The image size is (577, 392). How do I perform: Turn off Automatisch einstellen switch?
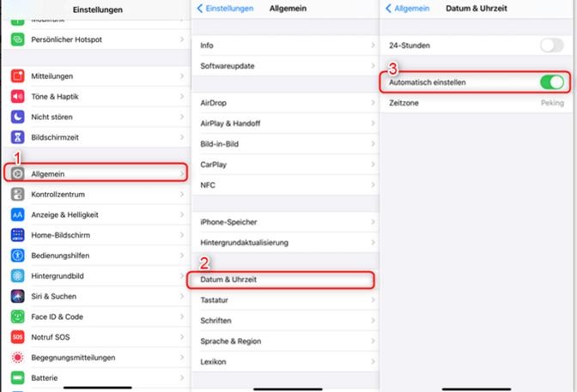click(x=551, y=82)
